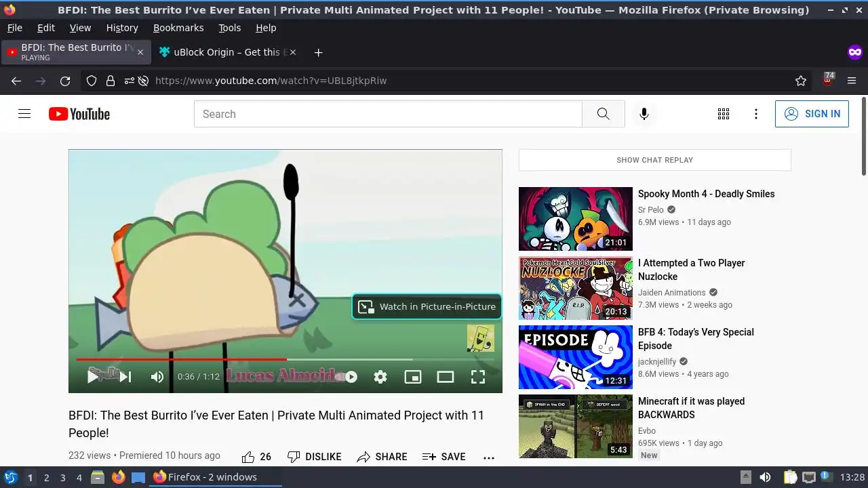Open the Nuzlocke video thumbnail

576,288
